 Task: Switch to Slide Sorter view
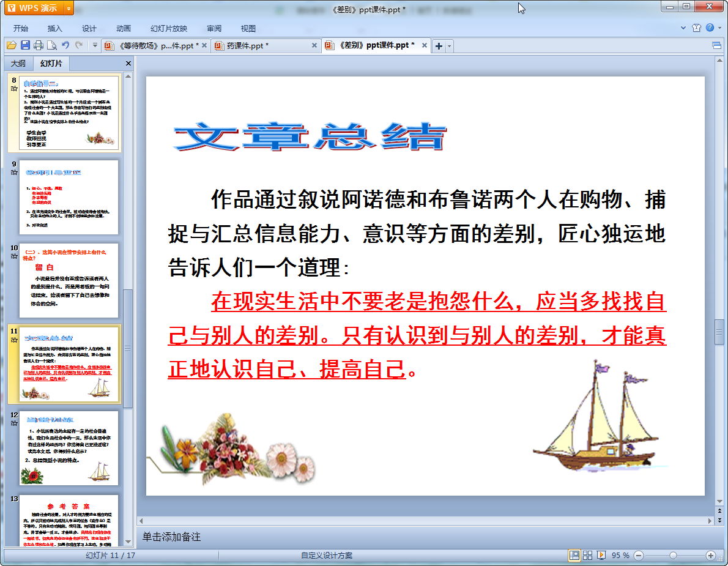(x=587, y=555)
